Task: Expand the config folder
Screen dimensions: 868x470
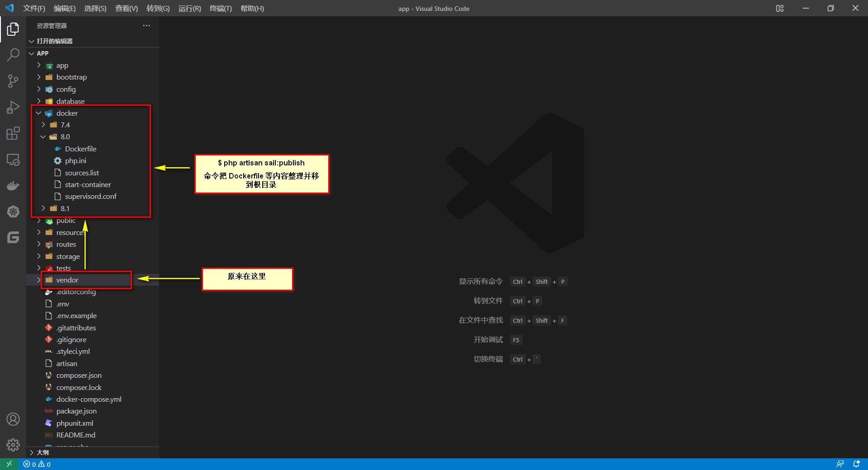Action: [x=93, y=89]
